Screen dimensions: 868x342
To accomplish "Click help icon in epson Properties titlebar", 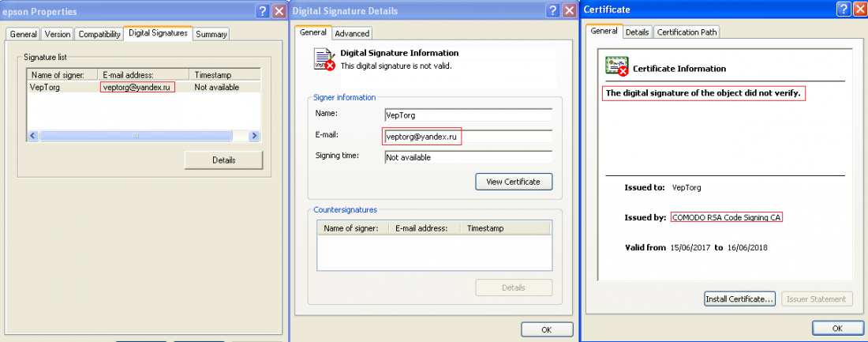I will [262, 11].
